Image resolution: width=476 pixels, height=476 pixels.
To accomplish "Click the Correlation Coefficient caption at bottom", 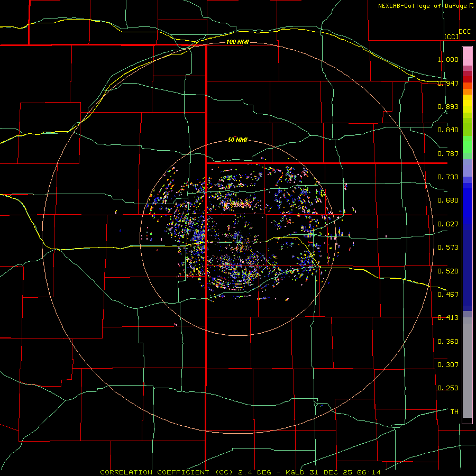I will [x=241, y=472].
